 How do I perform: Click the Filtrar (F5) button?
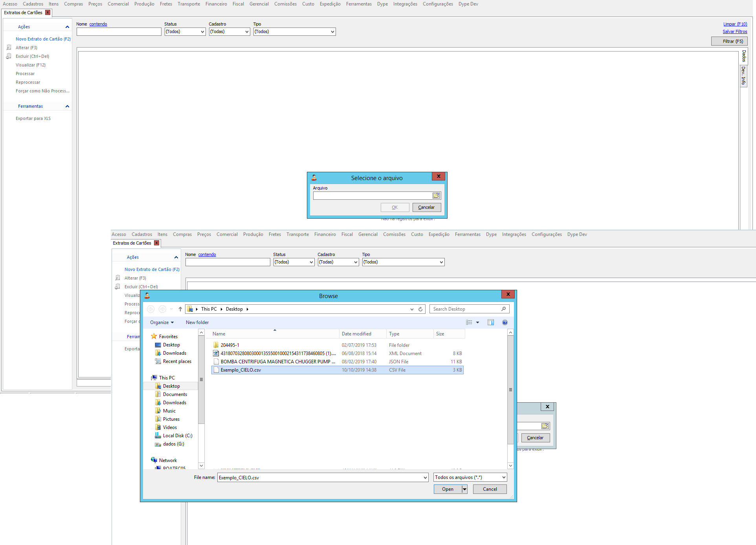coord(729,41)
